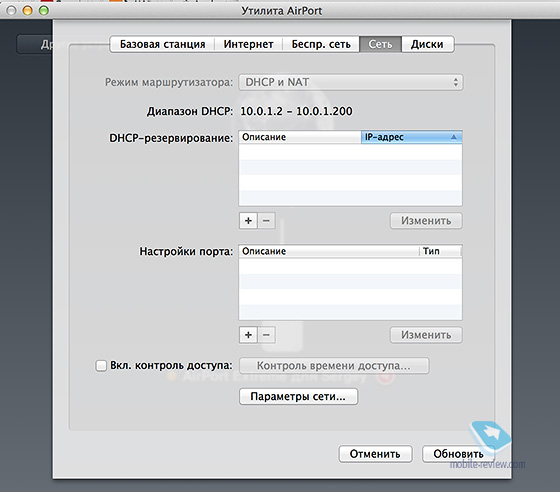The image size is (560, 492).
Task: Click the Обновить button
Action: (459, 454)
